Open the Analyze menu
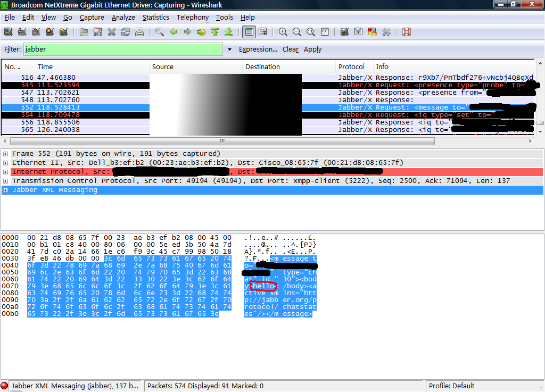545x392 pixels. [x=123, y=18]
